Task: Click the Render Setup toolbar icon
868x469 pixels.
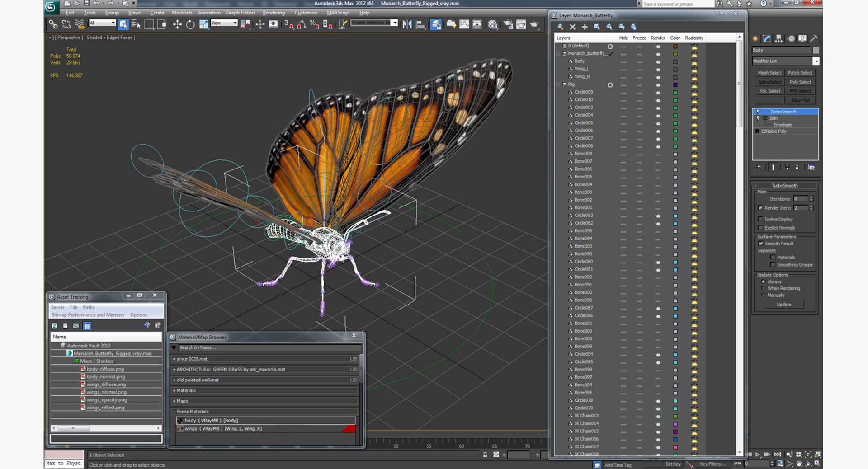Action: click(508, 24)
